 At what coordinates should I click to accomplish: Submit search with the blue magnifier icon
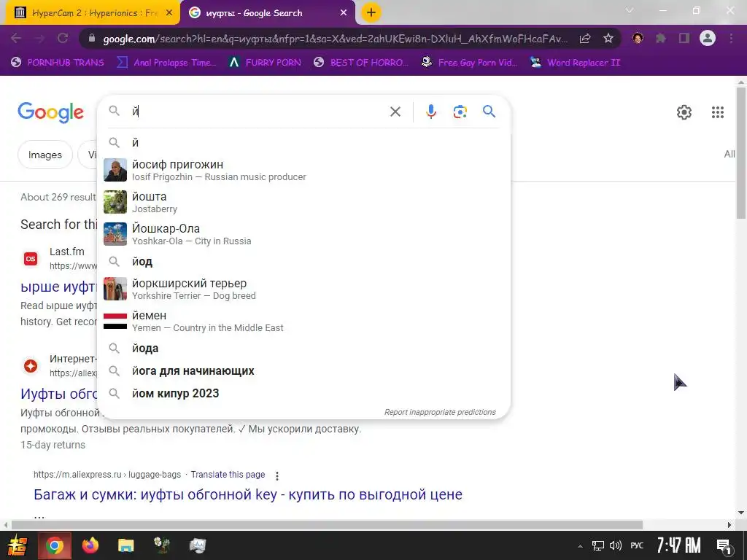[x=489, y=112]
